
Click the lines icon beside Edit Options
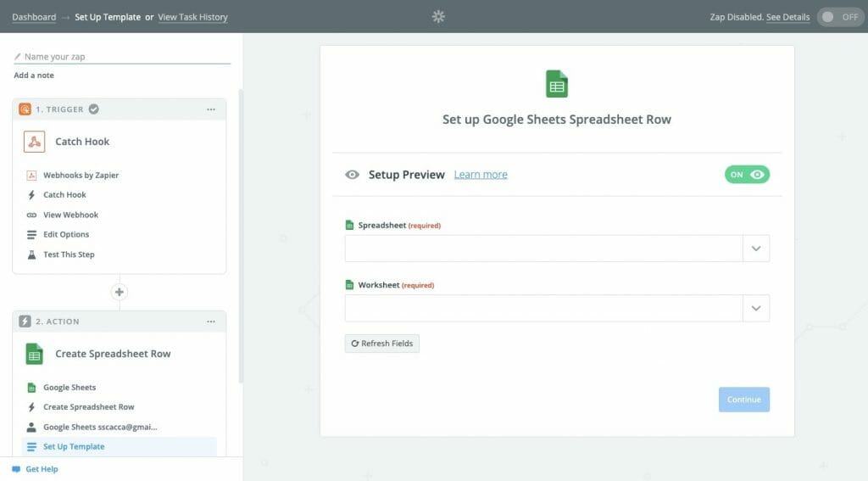(31, 235)
